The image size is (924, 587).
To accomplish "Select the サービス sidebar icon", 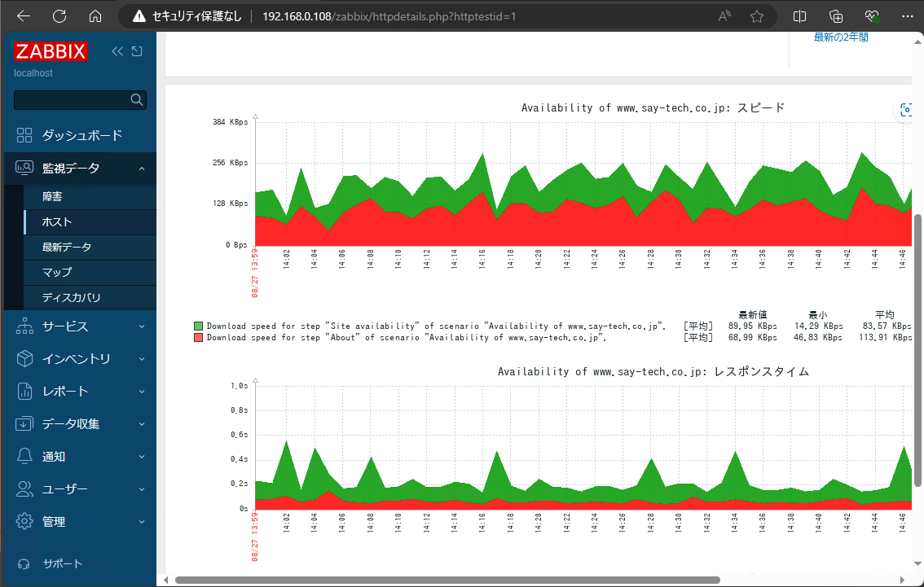I will 23,326.
